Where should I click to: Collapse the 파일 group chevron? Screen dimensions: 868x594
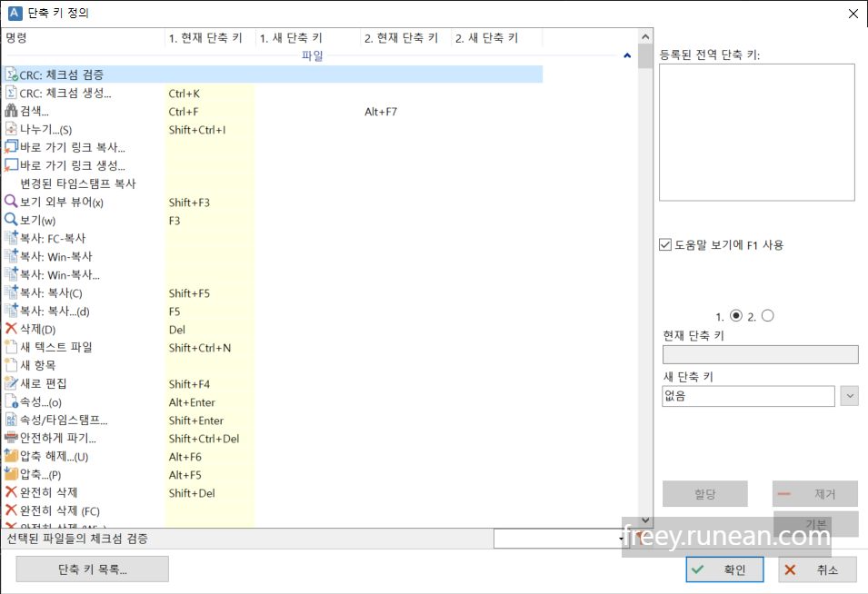coord(627,55)
